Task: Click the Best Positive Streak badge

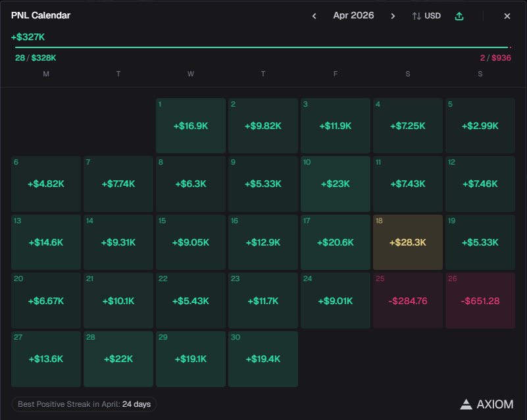Action: pos(84,404)
